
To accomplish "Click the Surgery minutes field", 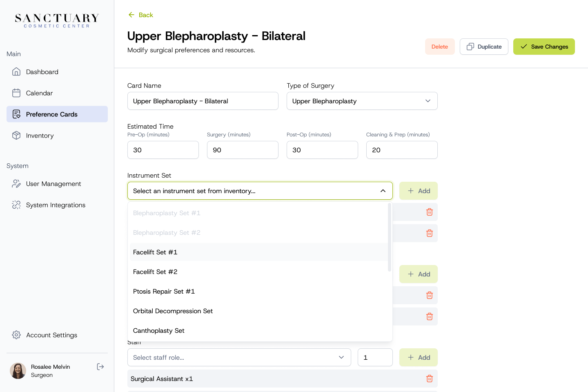I will [x=243, y=150].
